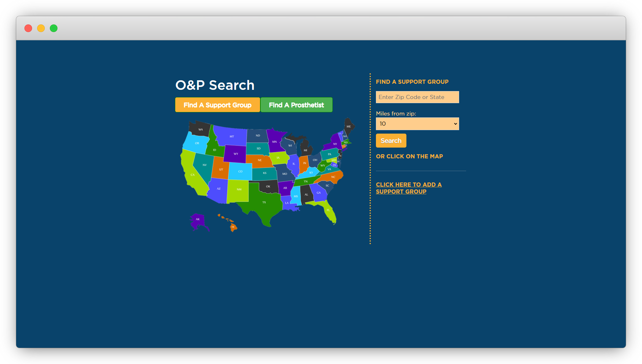The width and height of the screenshot is (642, 364).
Task: Click the Montana state shape
Action: click(232, 136)
